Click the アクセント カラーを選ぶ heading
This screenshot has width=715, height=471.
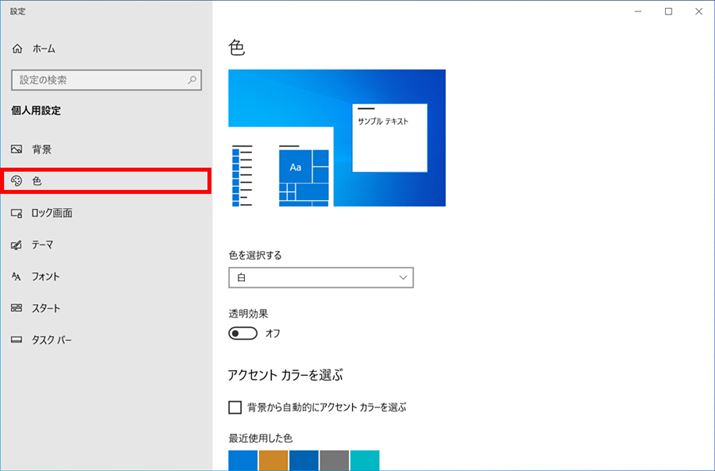click(x=285, y=375)
